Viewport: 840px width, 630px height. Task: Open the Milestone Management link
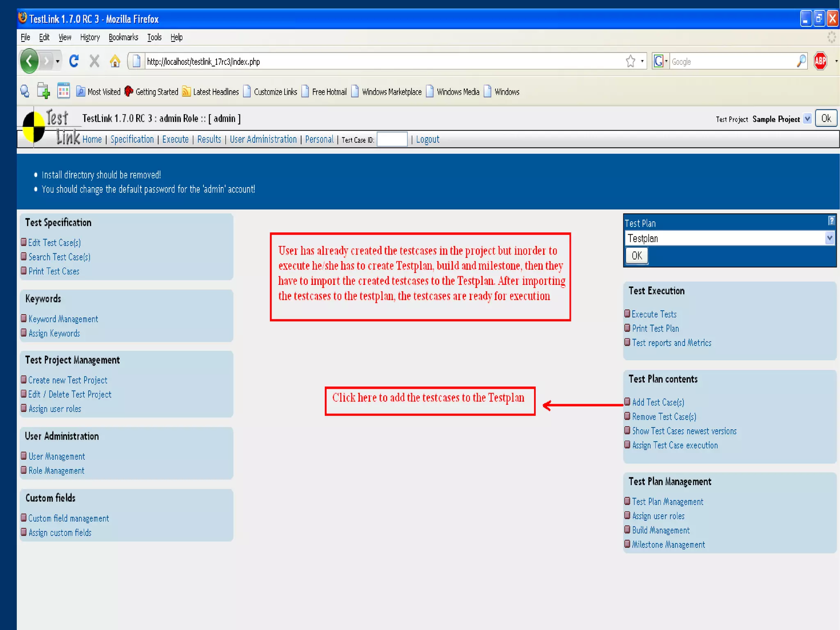coord(668,545)
